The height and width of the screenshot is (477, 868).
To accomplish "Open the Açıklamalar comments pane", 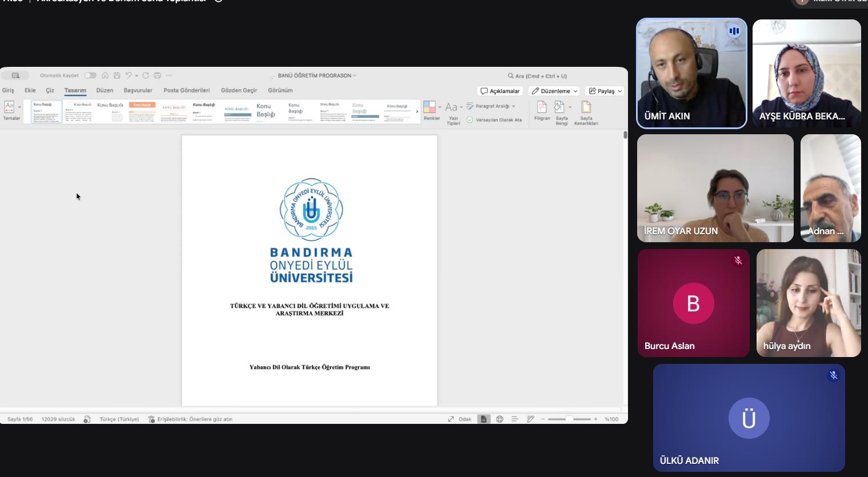I will tap(500, 91).
